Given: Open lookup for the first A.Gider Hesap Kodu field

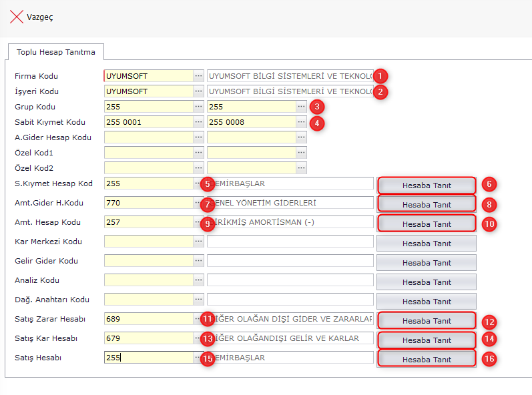Looking at the screenshot, I should [x=198, y=137].
